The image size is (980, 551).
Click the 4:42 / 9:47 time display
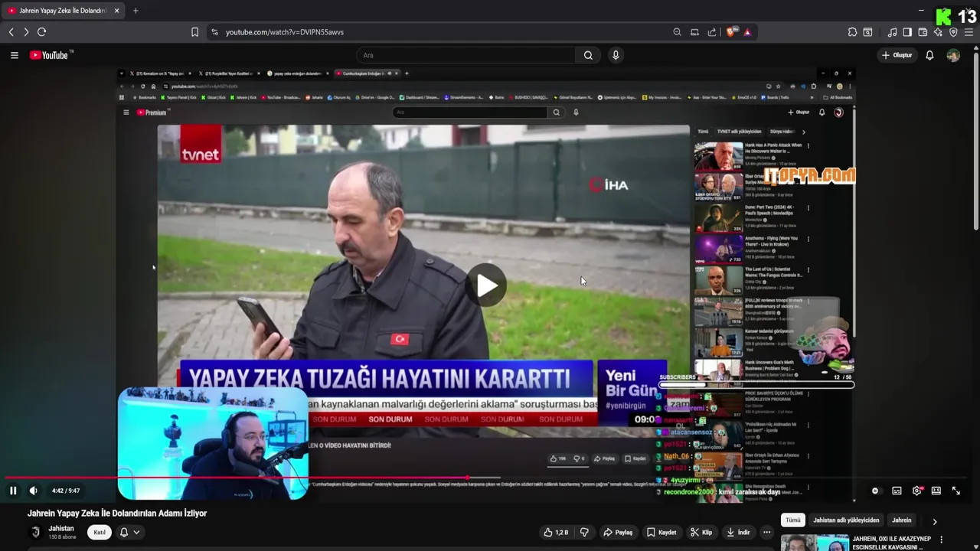66,491
